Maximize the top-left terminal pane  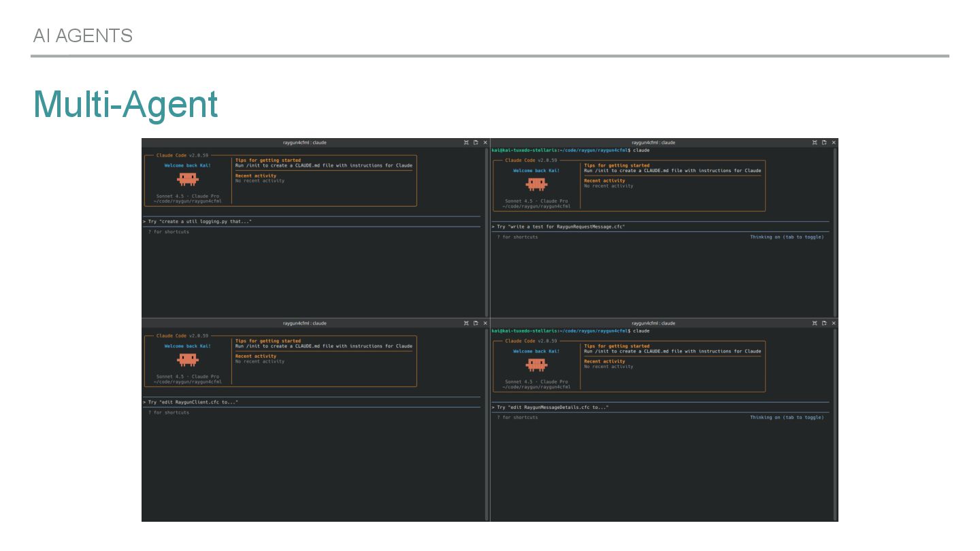pyautogui.click(x=466, y=143)
